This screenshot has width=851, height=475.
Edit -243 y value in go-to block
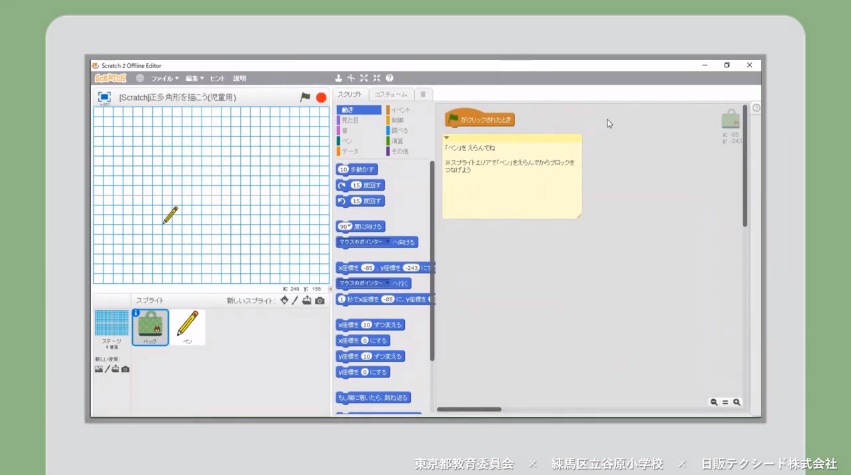pos(411,268)
